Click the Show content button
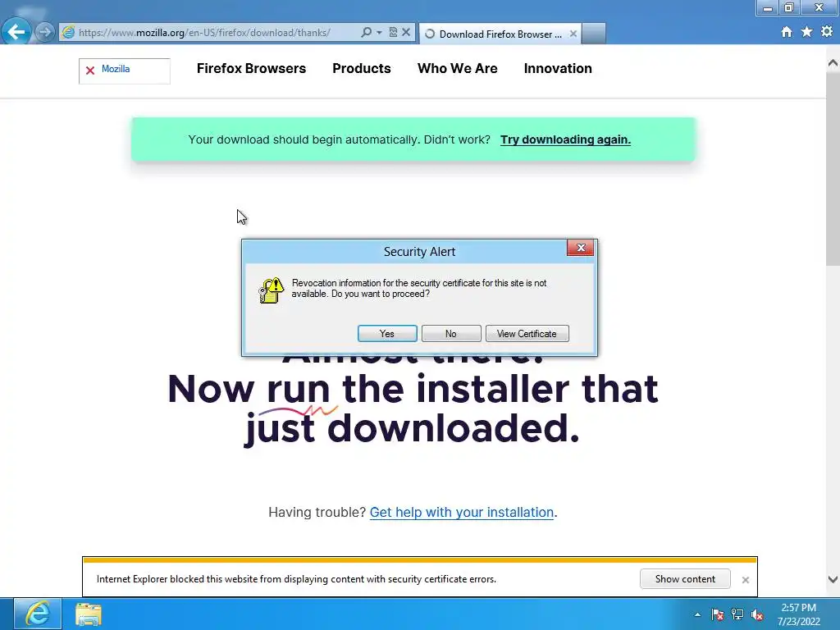 coord(685,578)
